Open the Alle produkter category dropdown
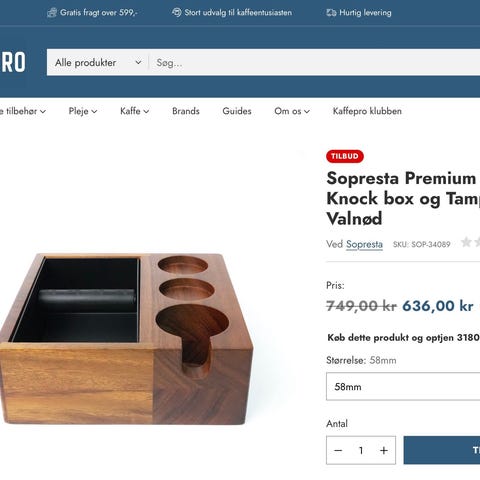The width and height of the screenshot is (480, 480). tap(98, 62)
